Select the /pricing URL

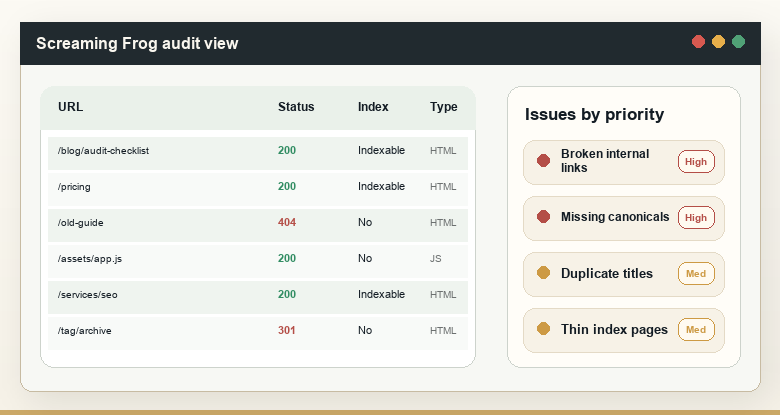tap(74, 187)
